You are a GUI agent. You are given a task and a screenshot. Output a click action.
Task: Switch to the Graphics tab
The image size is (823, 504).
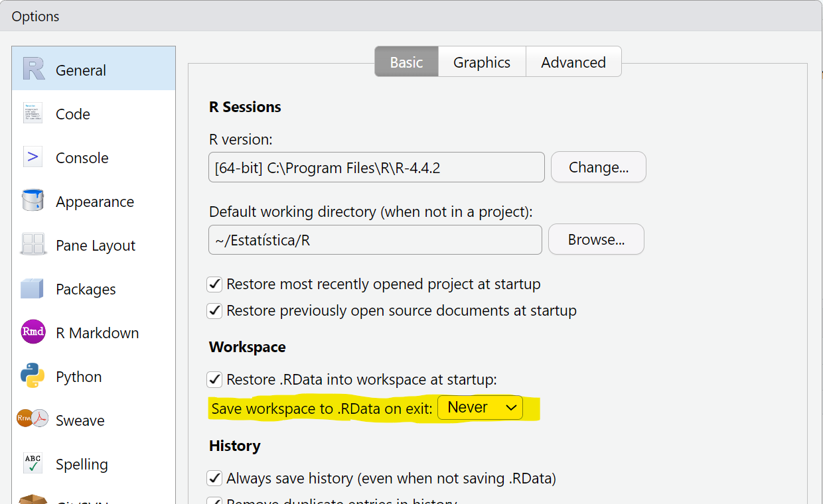pyautogui.click(x=481, y=62)
